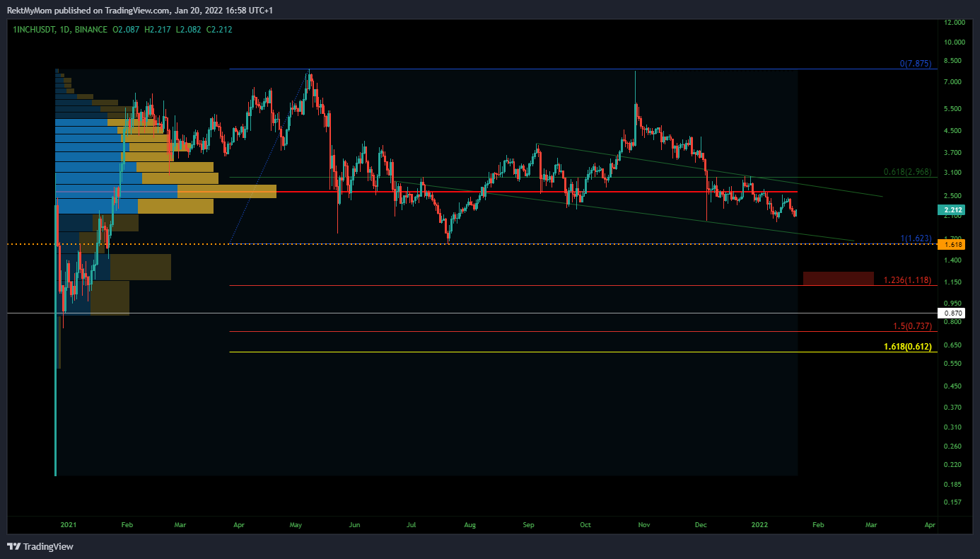Viewport: 980px width, 559px height.
Task: Click 8.500 on the price axis
Action: [954, 61]
